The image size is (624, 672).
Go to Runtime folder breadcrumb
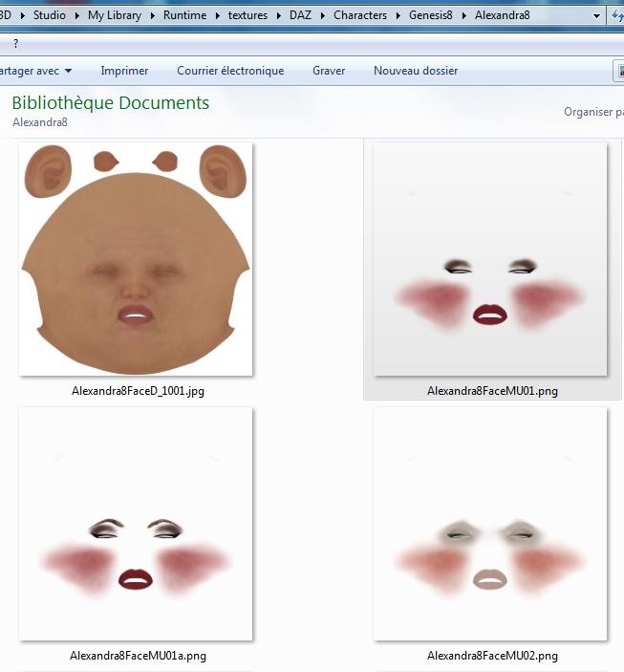[x=184, y=15]
